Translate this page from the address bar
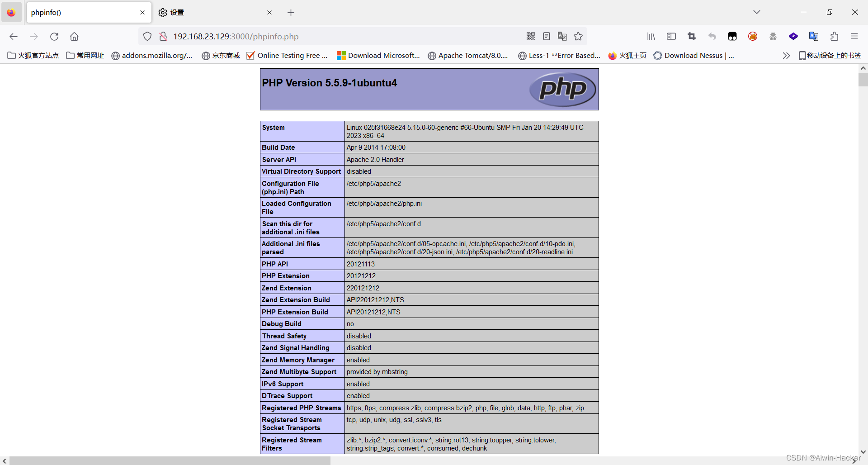Image resolution: width=868 pixels, height=465 pixels. (x=562, y=37)
